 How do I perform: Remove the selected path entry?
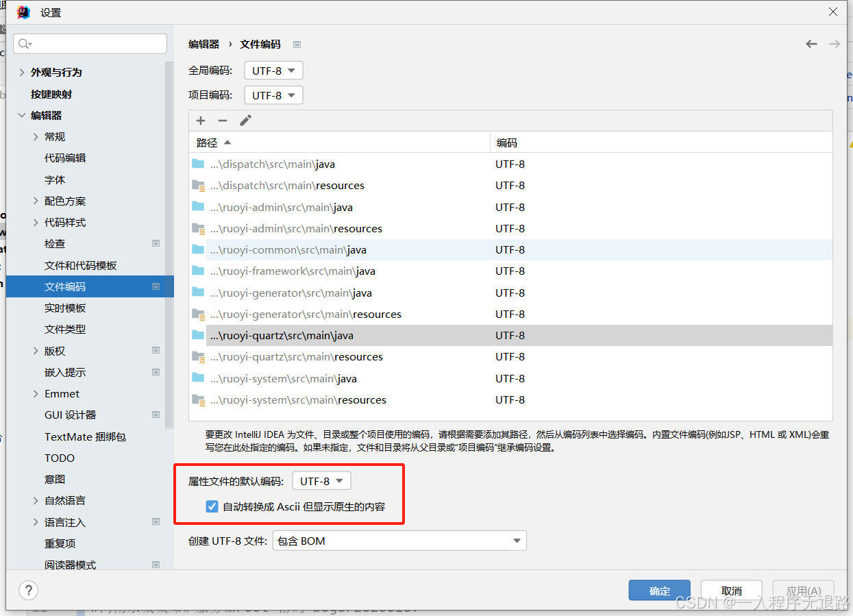[223, 121]
